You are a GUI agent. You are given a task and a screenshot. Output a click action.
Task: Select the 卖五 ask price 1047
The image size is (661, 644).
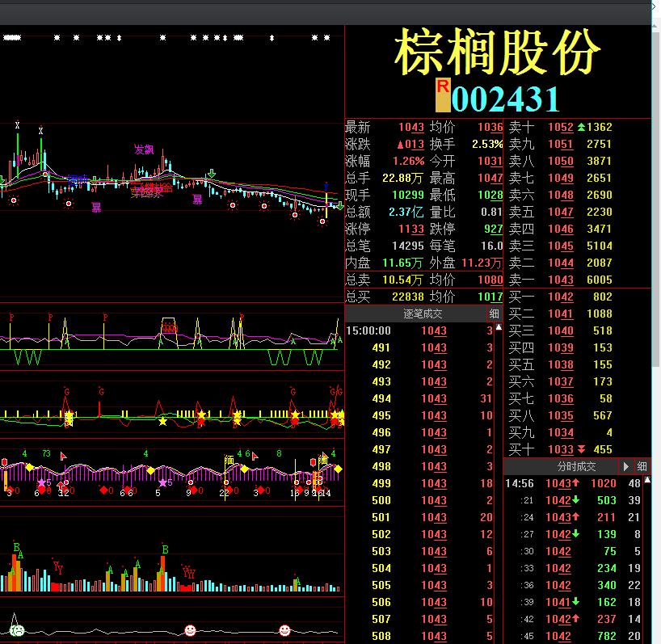[x=561, y=212]
